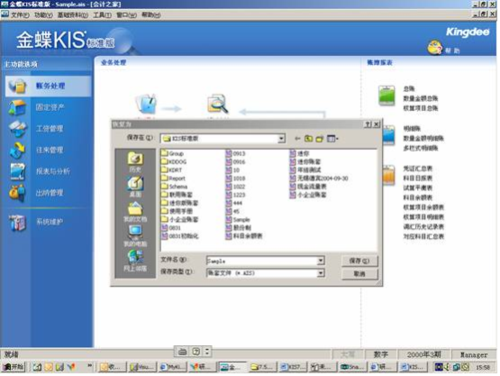The image size is (500, 376).
Task: Select the 444 file in file list
Action: 234,204
